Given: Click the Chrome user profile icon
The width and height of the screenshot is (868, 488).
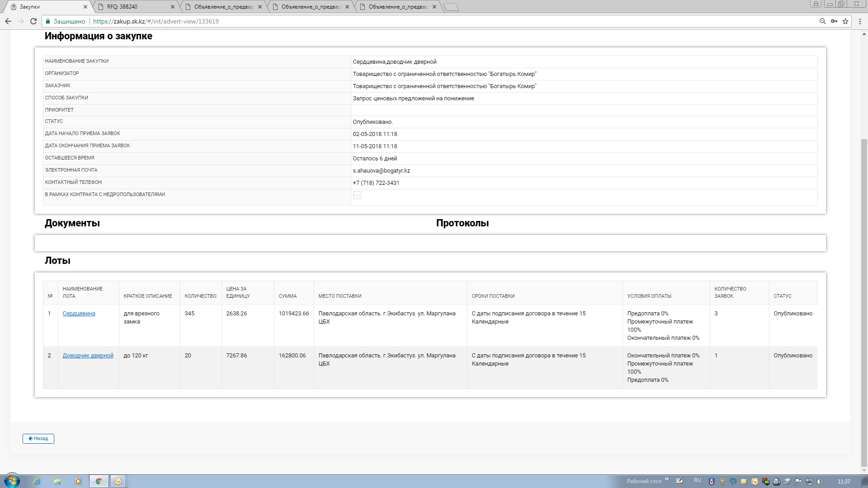Looking at the screenshot, I should tap(816, 4).
